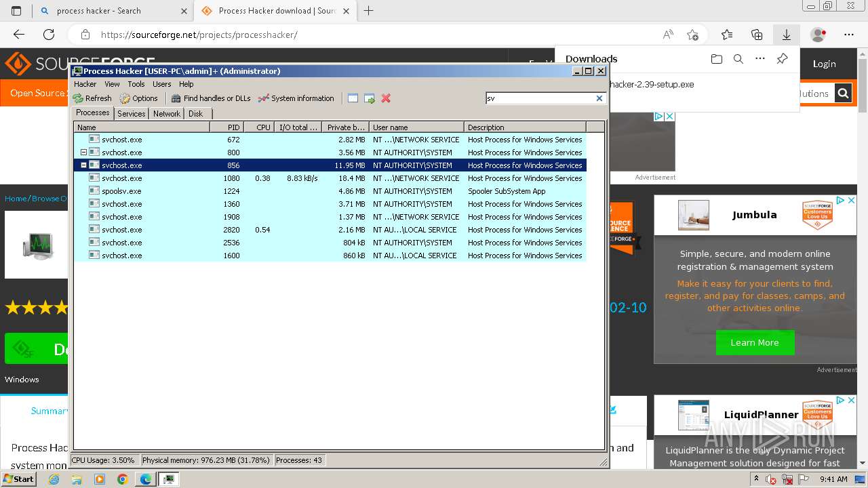This screenshot has height=488, width=868.
Task: Open Edge tab actions menu icon
Action: tap(16, 11)
